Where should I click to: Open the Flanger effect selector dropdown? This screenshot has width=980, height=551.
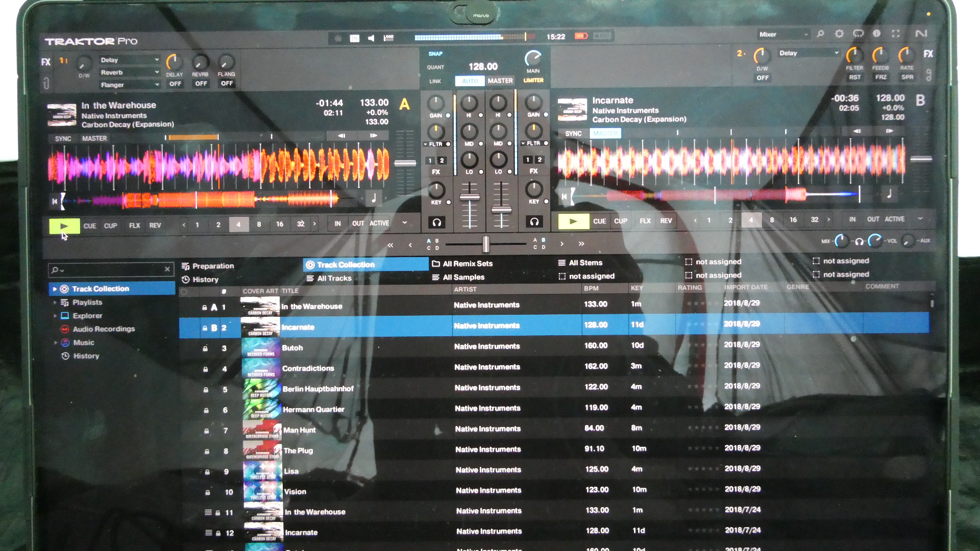click(129, 85)
